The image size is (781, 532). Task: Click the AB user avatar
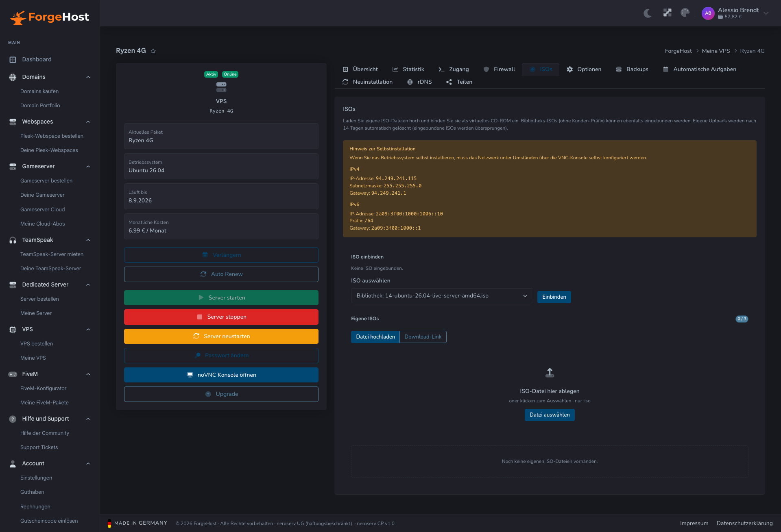pyautogui.click(x=708, y=13)
